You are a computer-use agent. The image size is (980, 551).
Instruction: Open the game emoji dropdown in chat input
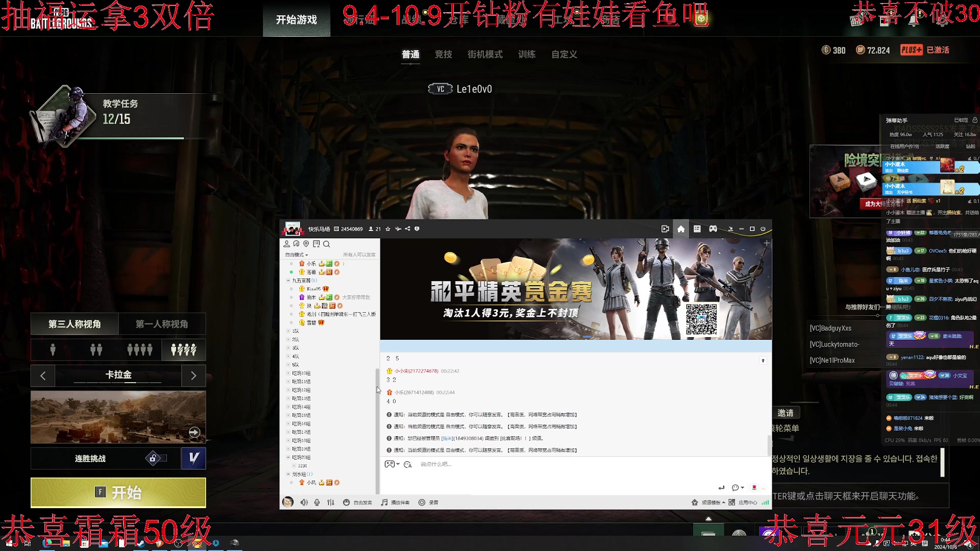pyautogui.click(x=392, y=464)
